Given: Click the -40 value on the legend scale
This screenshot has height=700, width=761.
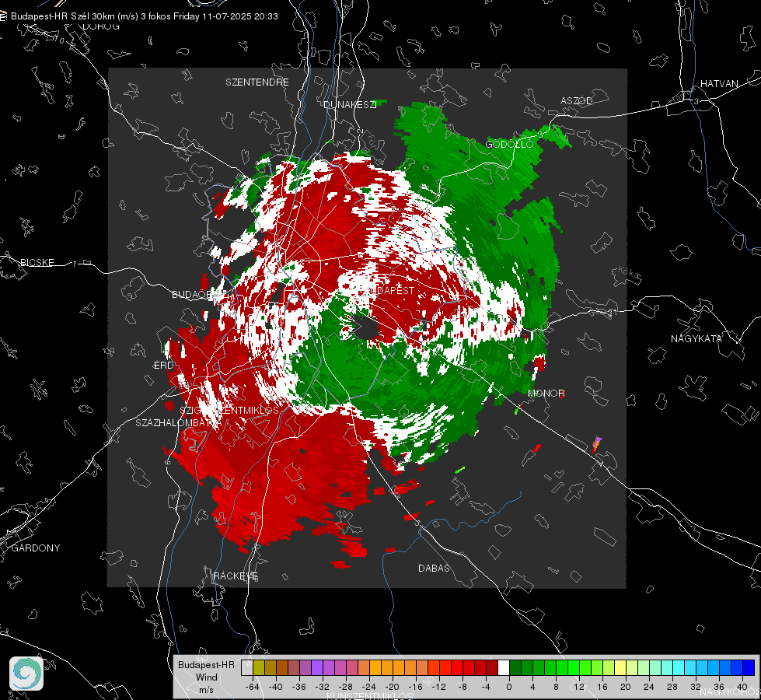Looking at the screenshot, I should coord(276,687).
